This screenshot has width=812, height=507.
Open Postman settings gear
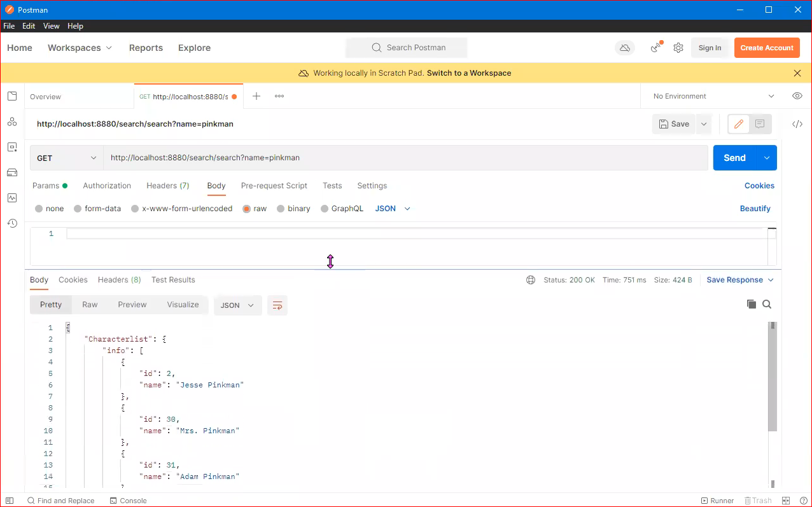tap(678, 48)
